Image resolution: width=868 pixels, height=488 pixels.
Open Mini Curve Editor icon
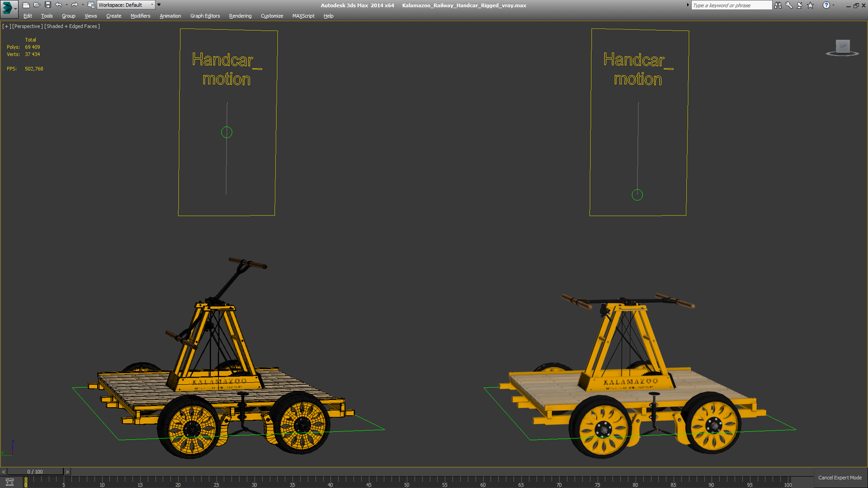9,482
